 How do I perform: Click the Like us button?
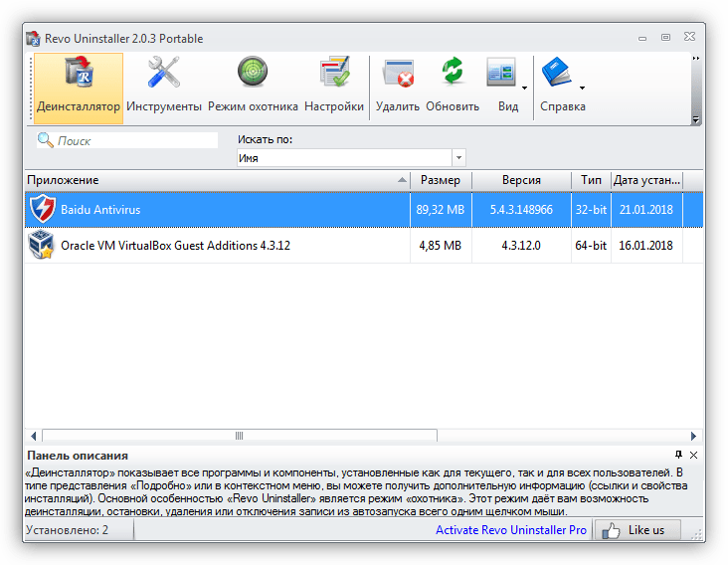click(637, 530)
